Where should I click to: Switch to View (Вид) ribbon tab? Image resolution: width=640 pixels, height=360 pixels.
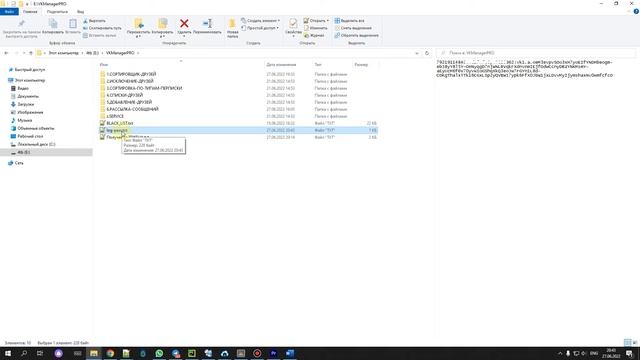pyautogui.click(x=81, y=11)
